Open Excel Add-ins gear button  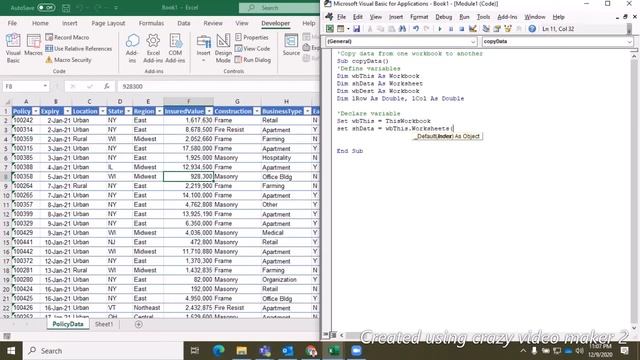[x=153, y=48]
